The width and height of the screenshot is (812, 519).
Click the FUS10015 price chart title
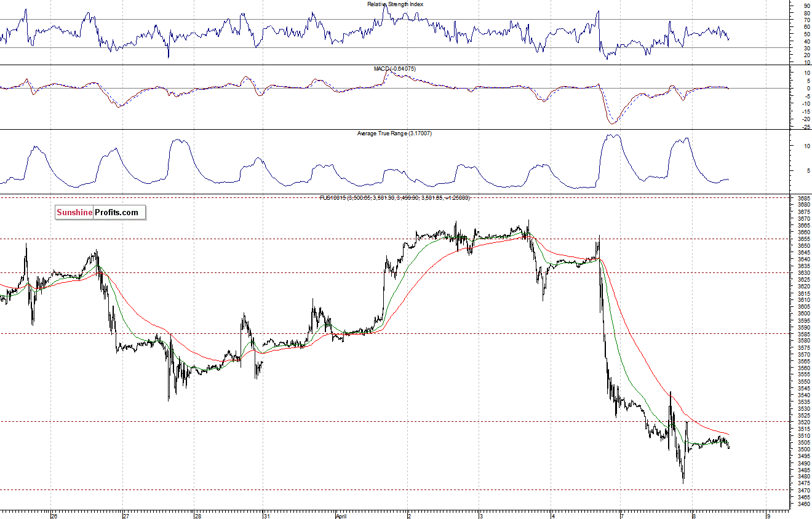click(x=394, y=197)
